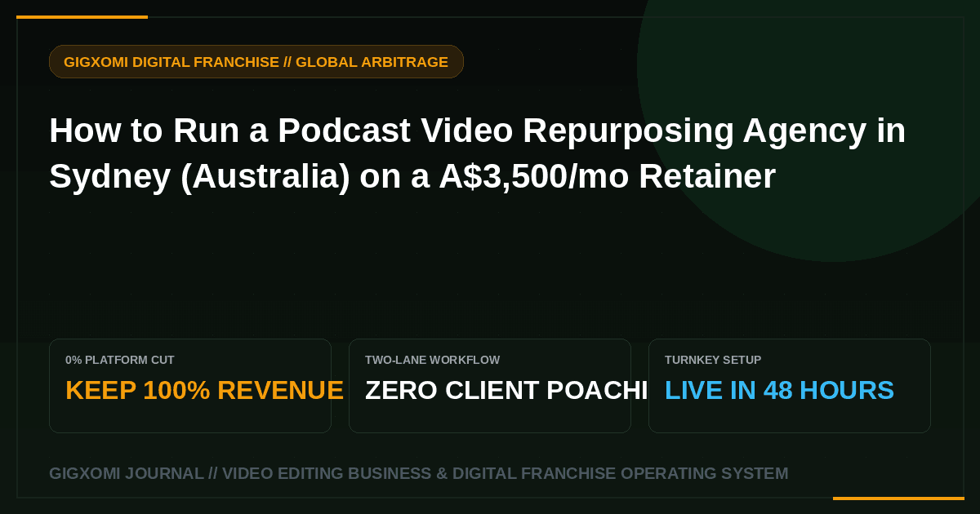Viewport: 980px width, 514px height.
Task: Select the '0% PLATFORM CUT' label
Action: (x=120, y=360)
